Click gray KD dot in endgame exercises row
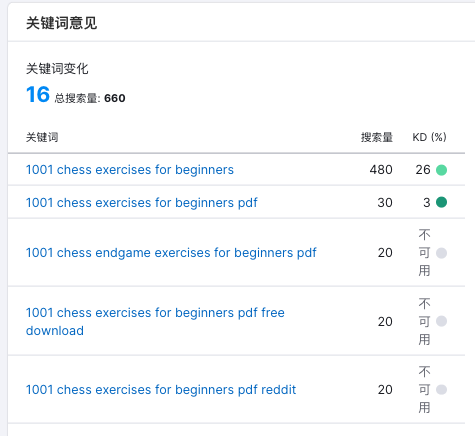Image resolution: width=475 pixels, height=436 pixels. [441, 253]
